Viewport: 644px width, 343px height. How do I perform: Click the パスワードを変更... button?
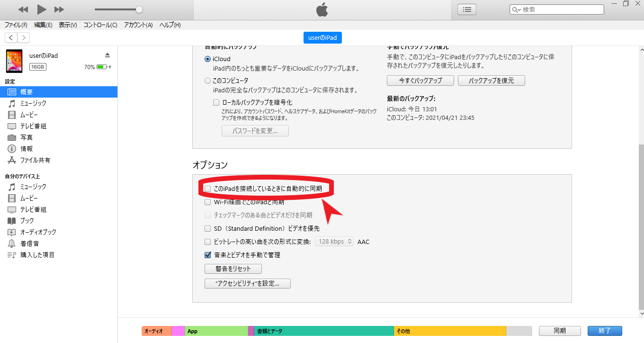point(255,131)
